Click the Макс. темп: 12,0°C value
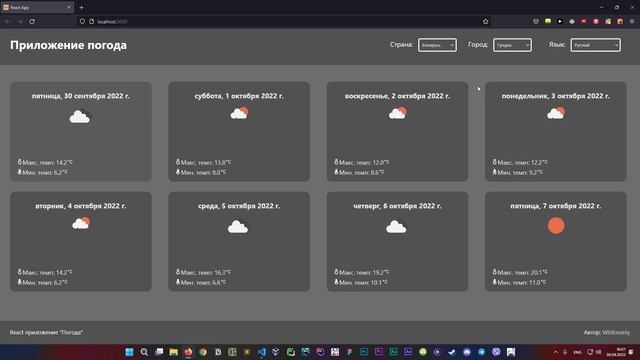The image size is (640, 360). (362, 162)
